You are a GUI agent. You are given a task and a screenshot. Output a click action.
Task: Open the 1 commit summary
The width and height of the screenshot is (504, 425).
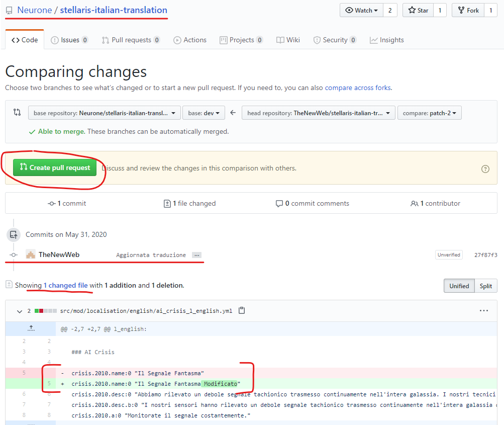67,203
